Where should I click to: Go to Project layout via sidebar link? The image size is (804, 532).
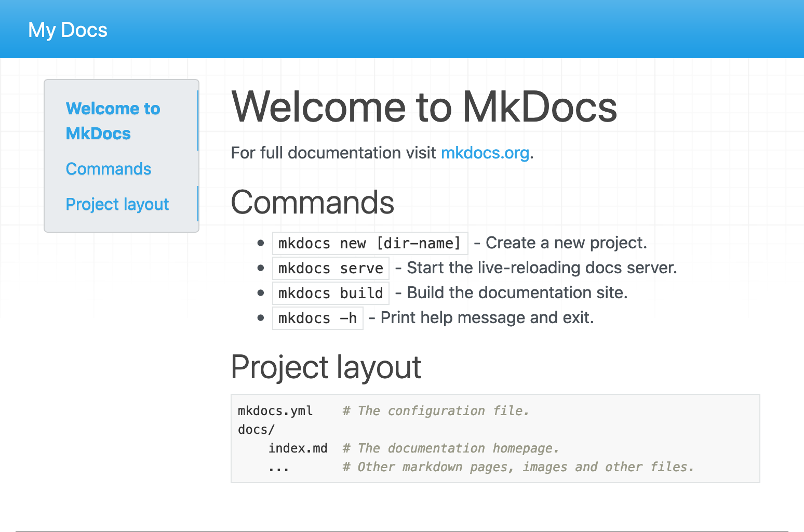[117, 204]
